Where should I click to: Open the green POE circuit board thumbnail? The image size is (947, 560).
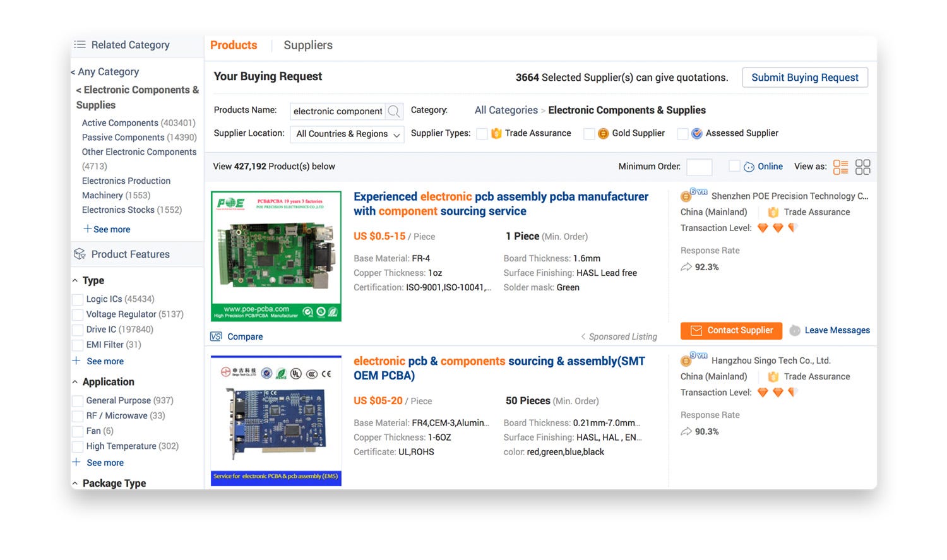coord(276,256)
